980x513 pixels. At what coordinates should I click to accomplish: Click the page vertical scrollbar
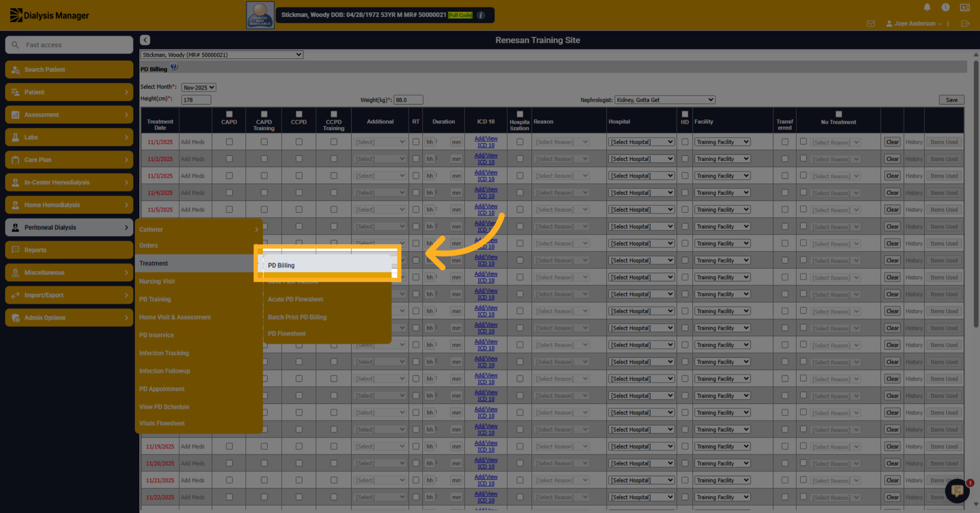[976, 194]
